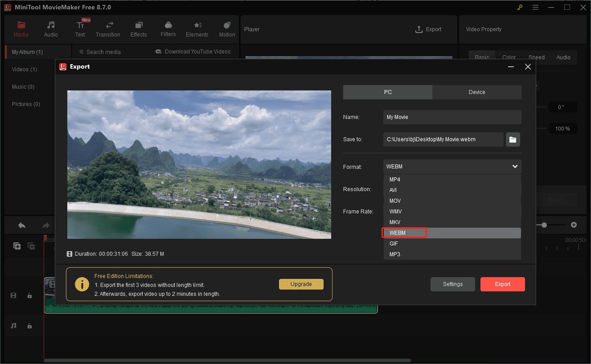Screen dimensions: 591x364
Task: Select the video clip on the timeline
Action: [211, 295]
